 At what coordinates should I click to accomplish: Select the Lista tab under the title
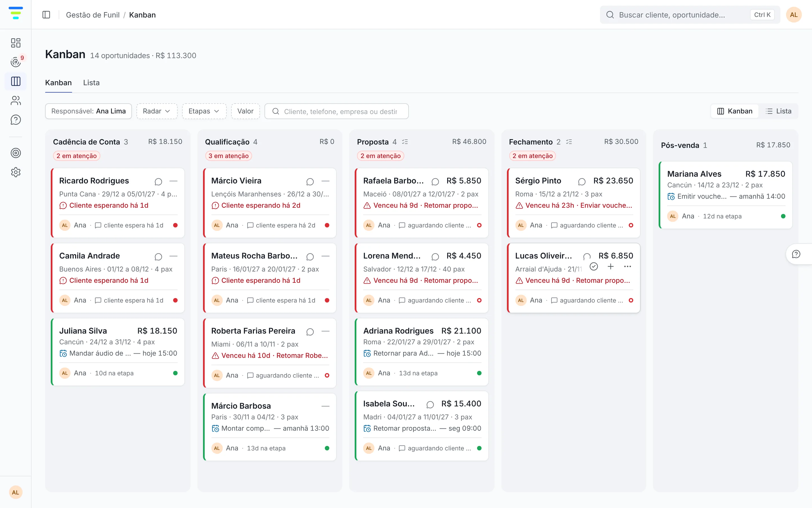pyautogui.click(x=91, y=83)
